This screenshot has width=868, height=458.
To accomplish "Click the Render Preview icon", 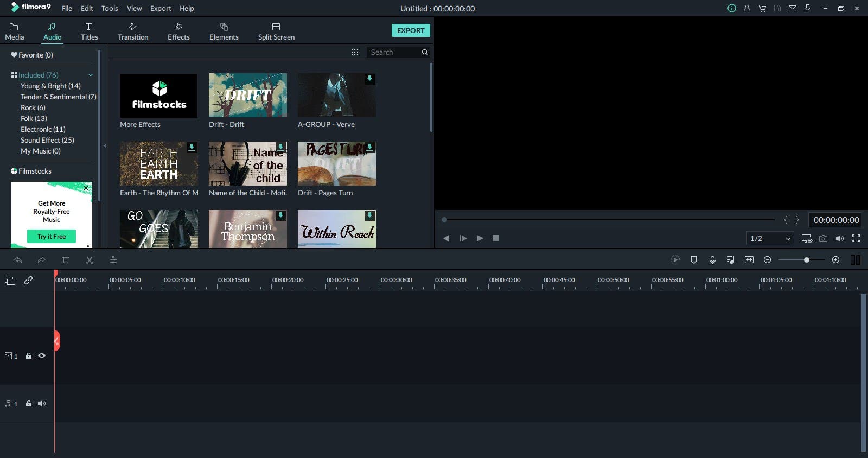I will (x=675, y=260).
